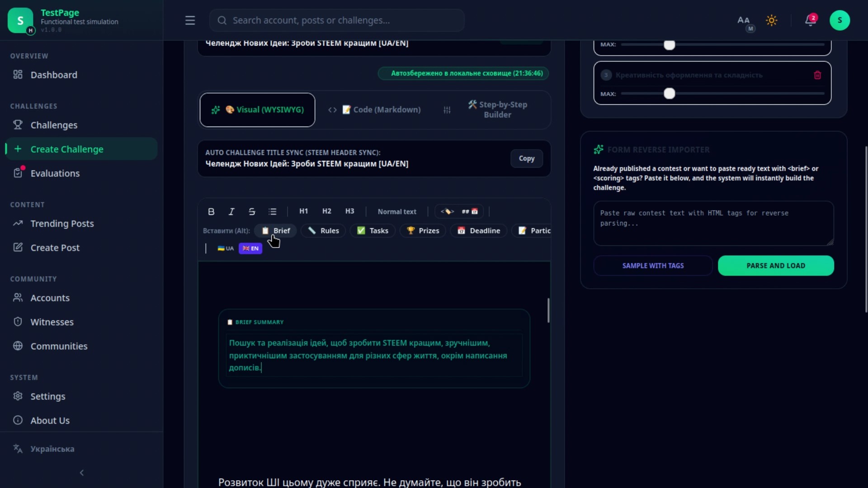Open Challenges page
868x488 pixels.
pos(81,125)
